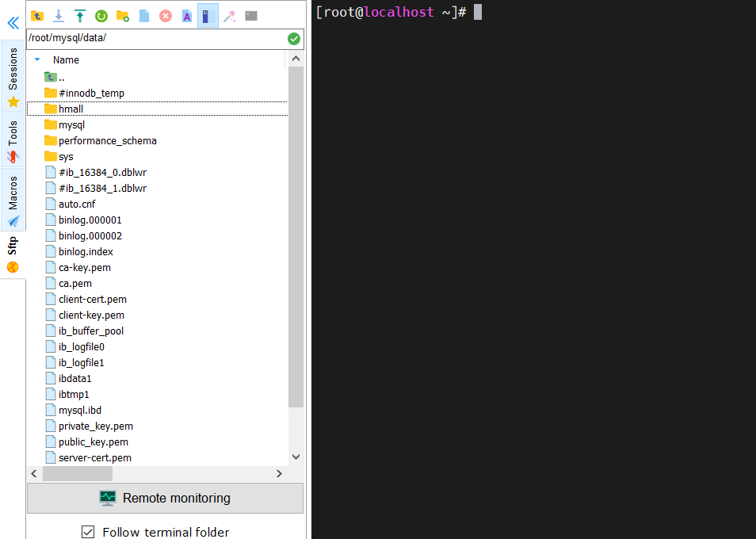The width and height of the screenshot is (756, 539).
Task: Refresh the current SFTP folder
Action: 101,16
